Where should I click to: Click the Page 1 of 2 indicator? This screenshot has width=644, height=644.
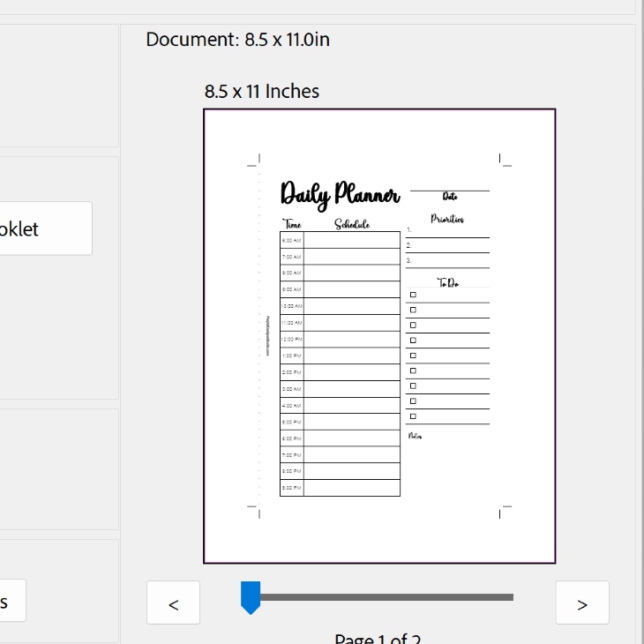coord(379,639)
